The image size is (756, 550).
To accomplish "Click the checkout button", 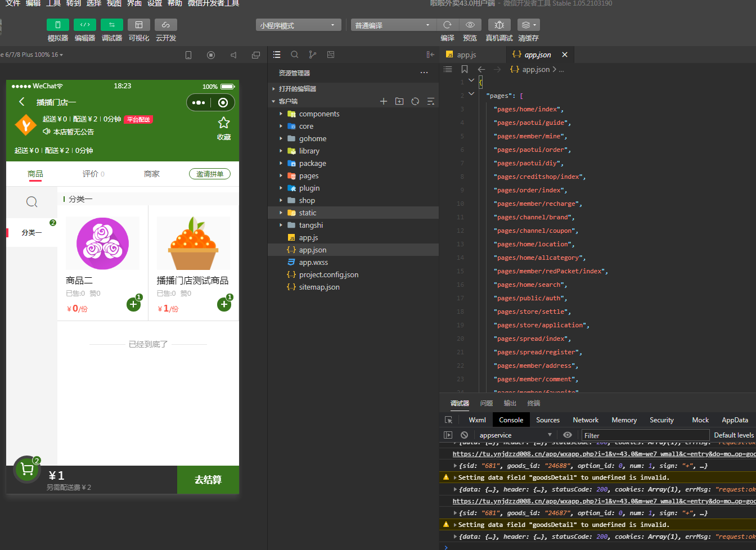I will 208,480.
